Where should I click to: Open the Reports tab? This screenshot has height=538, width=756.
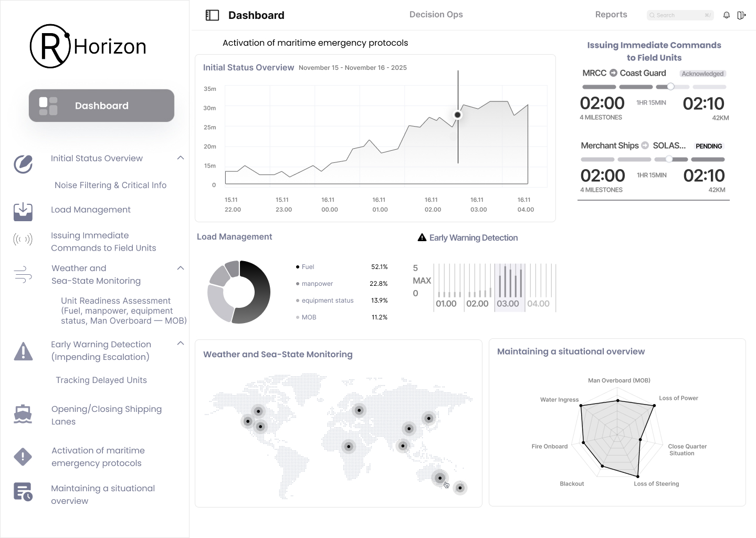tap(611, 15)
